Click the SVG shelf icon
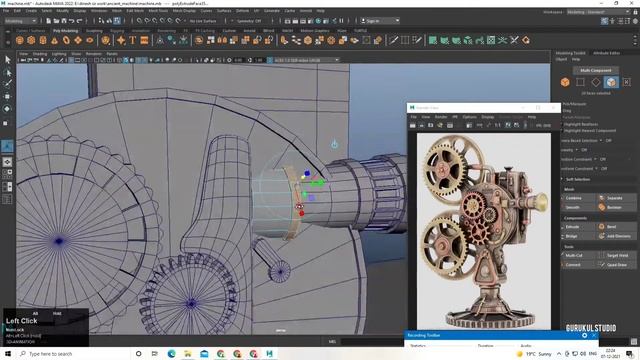The width and height of the screenshot is (640, 360). [x=144, y=40]
